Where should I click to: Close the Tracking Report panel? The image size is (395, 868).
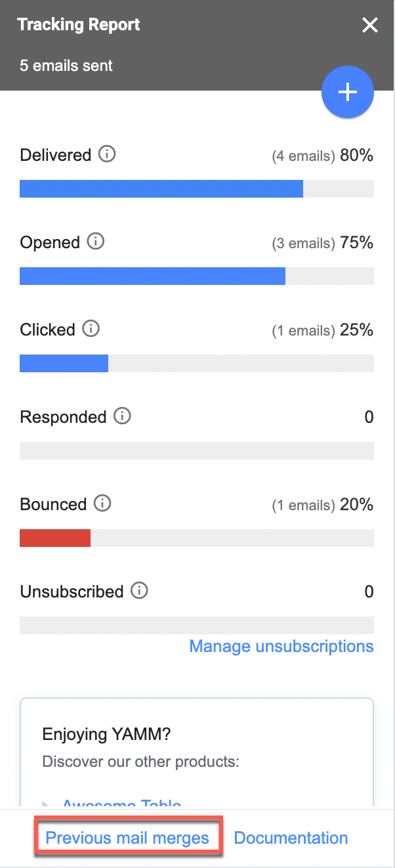pos(370,26)
